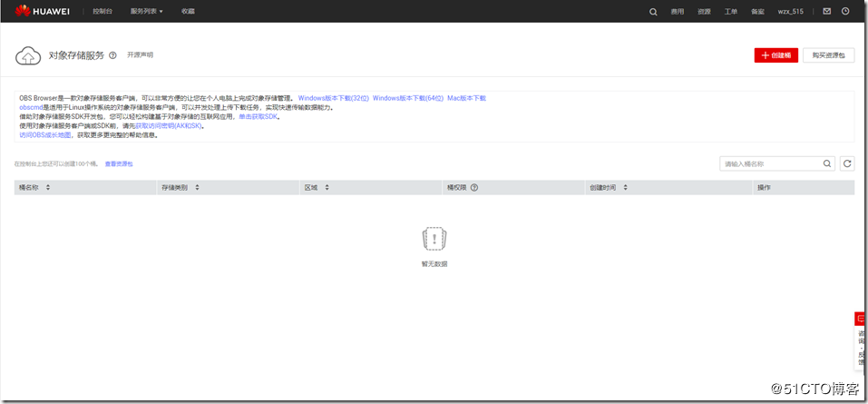868x404 pixels.
Task: Click the 单击获取SDK link
Action: click(x=258, y=117)
